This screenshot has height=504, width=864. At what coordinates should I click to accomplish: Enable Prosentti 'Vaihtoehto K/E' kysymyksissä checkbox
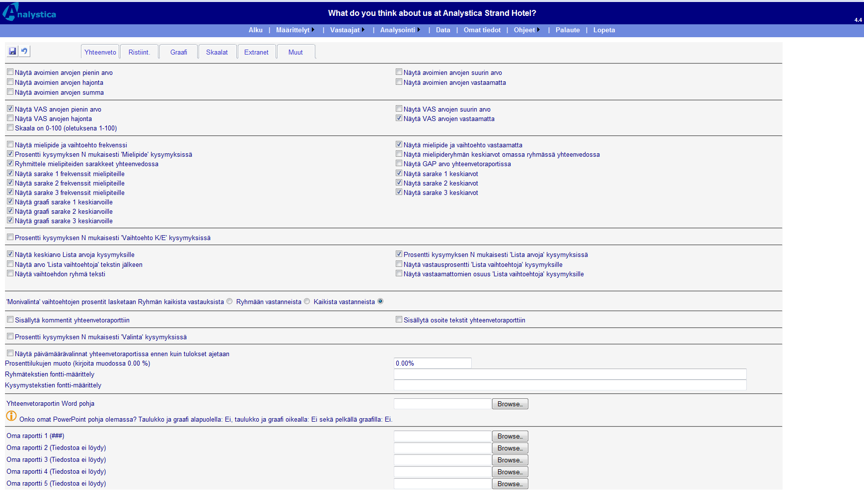(10, 237)
